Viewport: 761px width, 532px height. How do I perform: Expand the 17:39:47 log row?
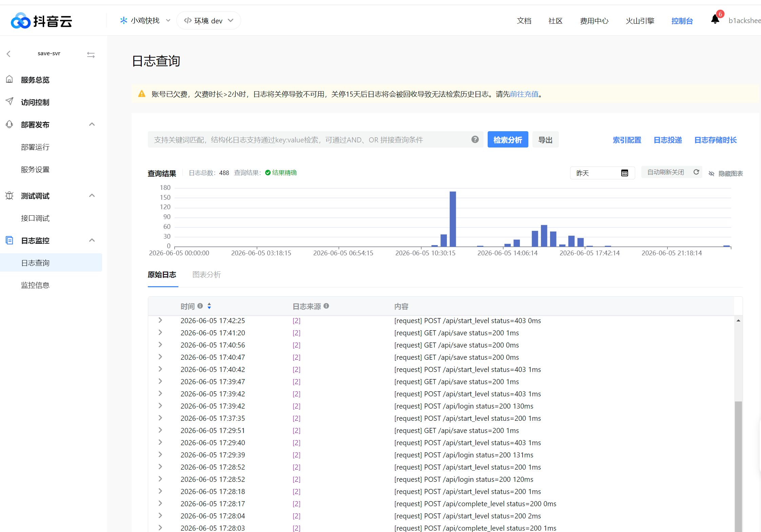(160, 381)
